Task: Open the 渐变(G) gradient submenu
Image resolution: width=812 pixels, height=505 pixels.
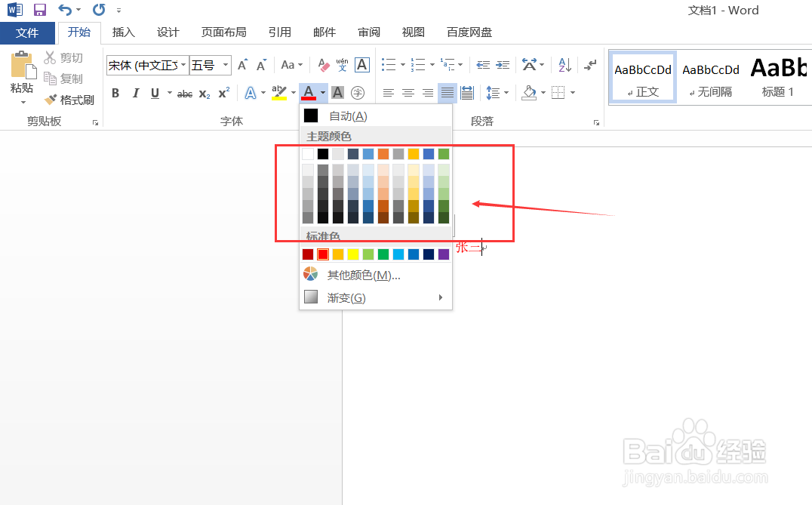Action: (376, 298)
